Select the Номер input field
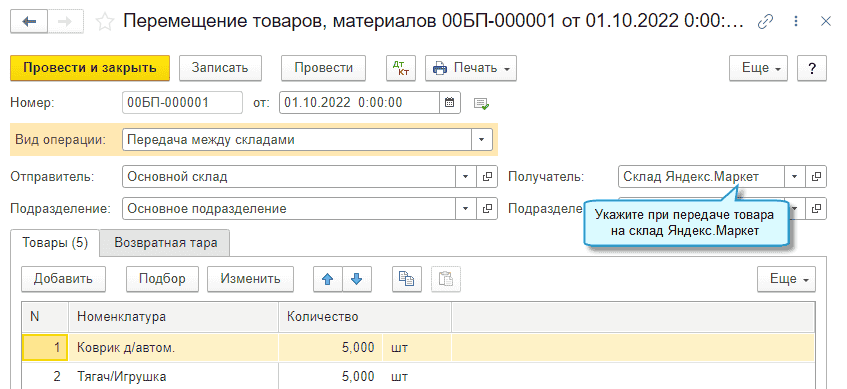The height and width of the screenshot is (389, 847). coord(183,103)
